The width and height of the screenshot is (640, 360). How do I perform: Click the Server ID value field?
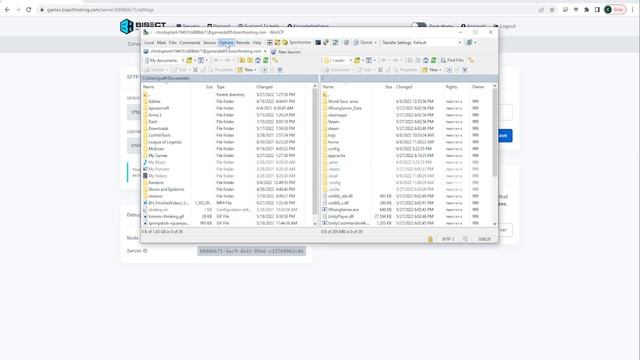[x=251, y=251]
